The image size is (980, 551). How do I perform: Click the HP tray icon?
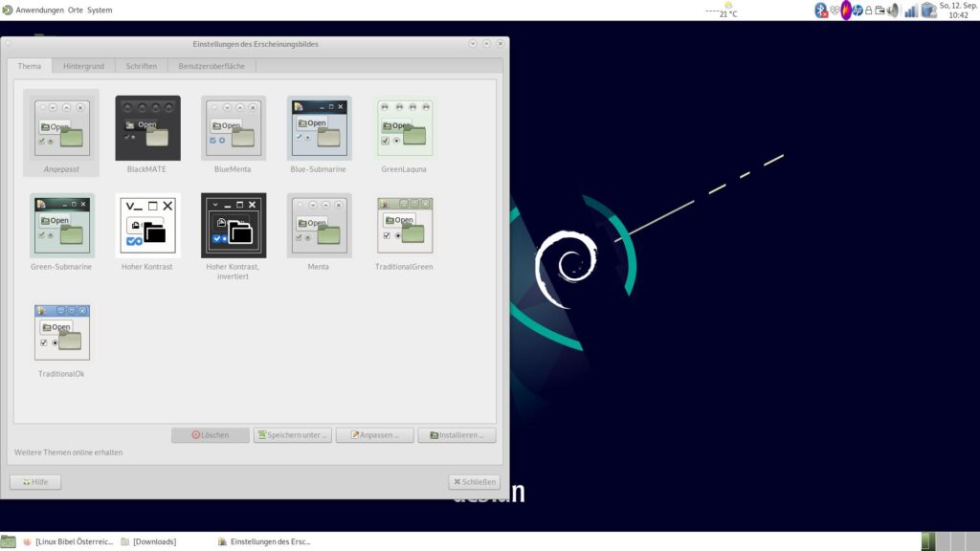click(857, 10)
